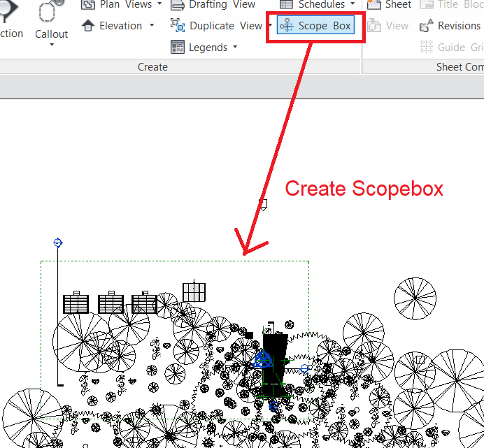The image size is (484, 448).
Task: Click the greyed View button icon
Action: 374,26
